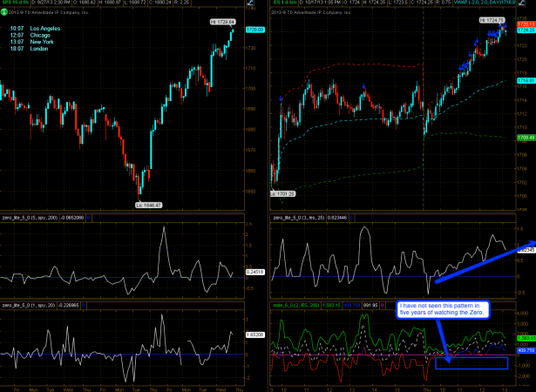Select the ES symbol label in the right chart header

pyautogui.click(x=278, y=4)
